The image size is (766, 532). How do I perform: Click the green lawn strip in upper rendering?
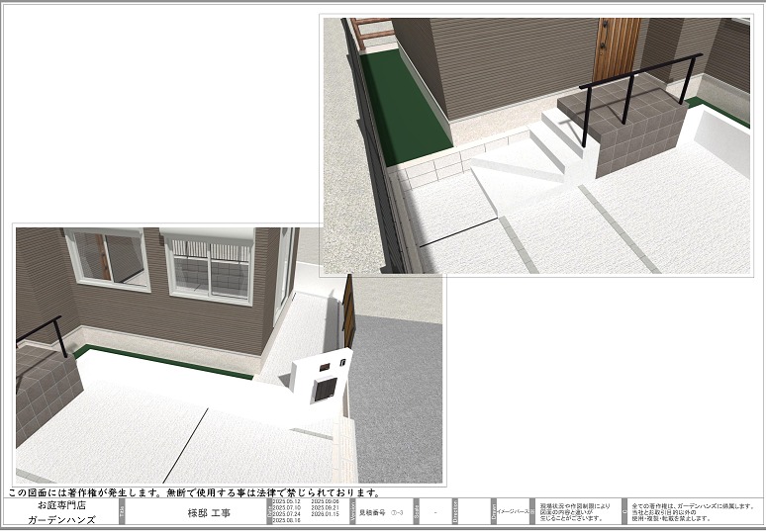[x=398, y=109]
